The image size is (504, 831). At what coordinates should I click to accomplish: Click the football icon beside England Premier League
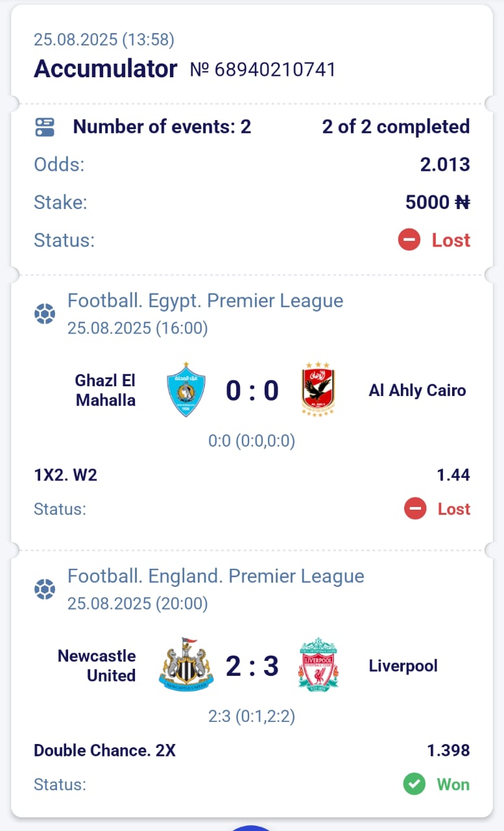point(45,589)
